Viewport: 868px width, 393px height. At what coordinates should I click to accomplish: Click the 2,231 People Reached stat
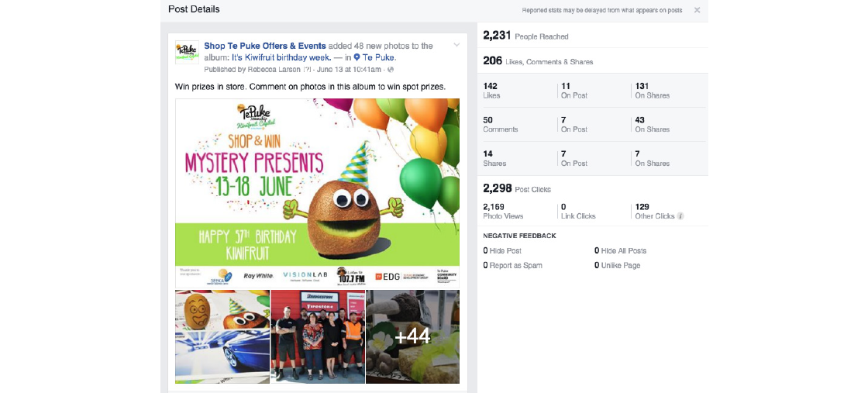point(525,36)
